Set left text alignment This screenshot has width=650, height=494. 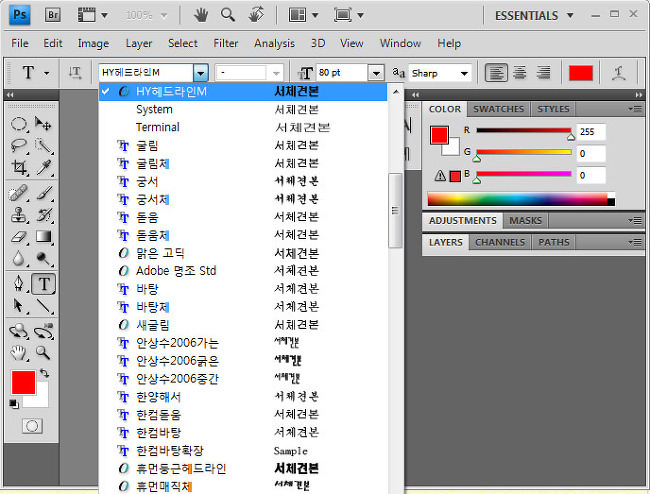tap(496, 73)
